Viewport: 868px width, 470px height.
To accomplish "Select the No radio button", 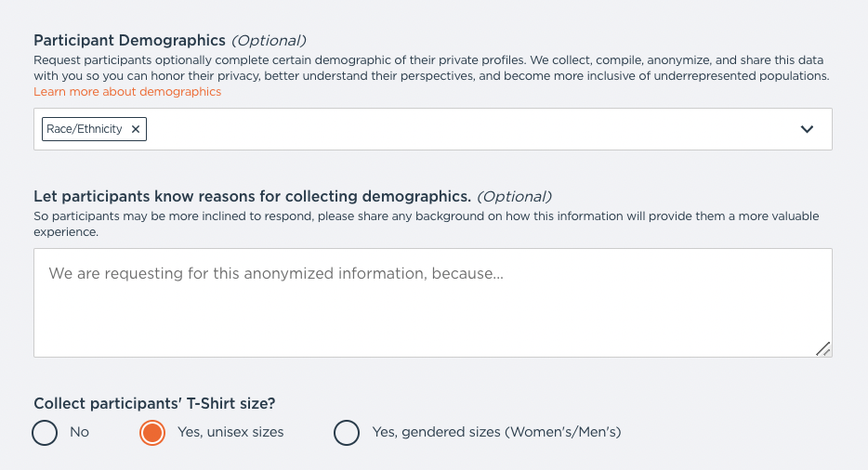I will click(x=45, y=433).
